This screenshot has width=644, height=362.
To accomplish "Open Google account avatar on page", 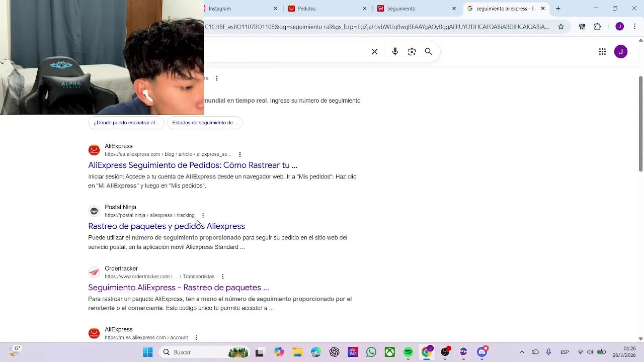I will 621,52.
